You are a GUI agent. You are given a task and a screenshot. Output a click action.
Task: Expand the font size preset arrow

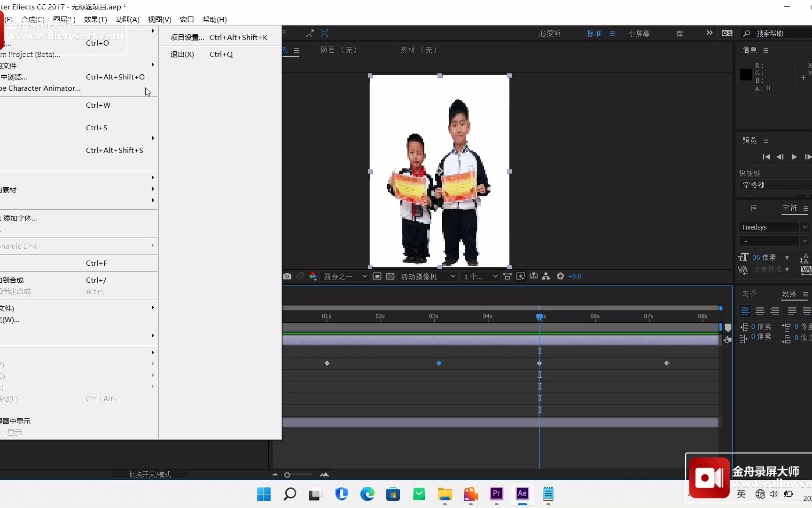pyautogui.click(x=787, y=258)
